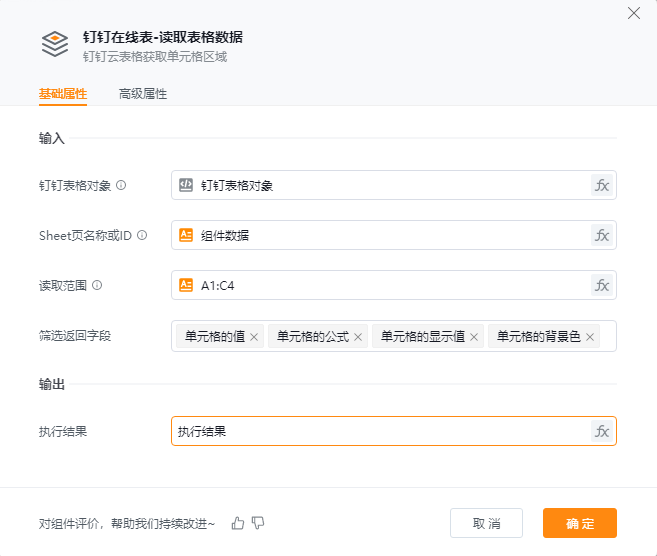Click fx icon in Sheet页名称或ID field

[602, 235]
